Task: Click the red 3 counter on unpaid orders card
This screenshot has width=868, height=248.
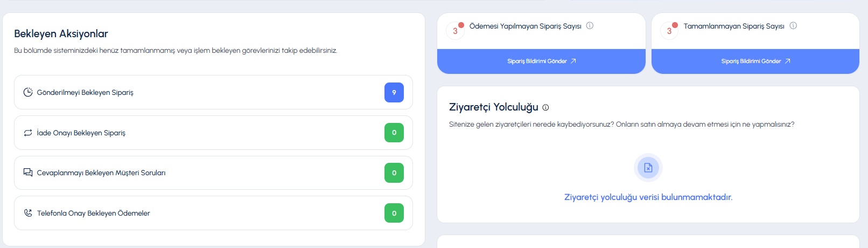Action: click(456, 30)
